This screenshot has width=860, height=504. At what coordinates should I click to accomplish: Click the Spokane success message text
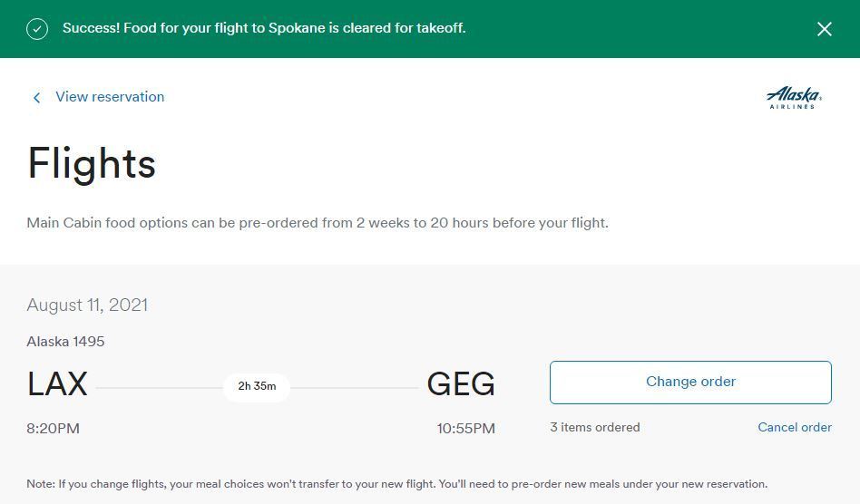click(264, 28)
